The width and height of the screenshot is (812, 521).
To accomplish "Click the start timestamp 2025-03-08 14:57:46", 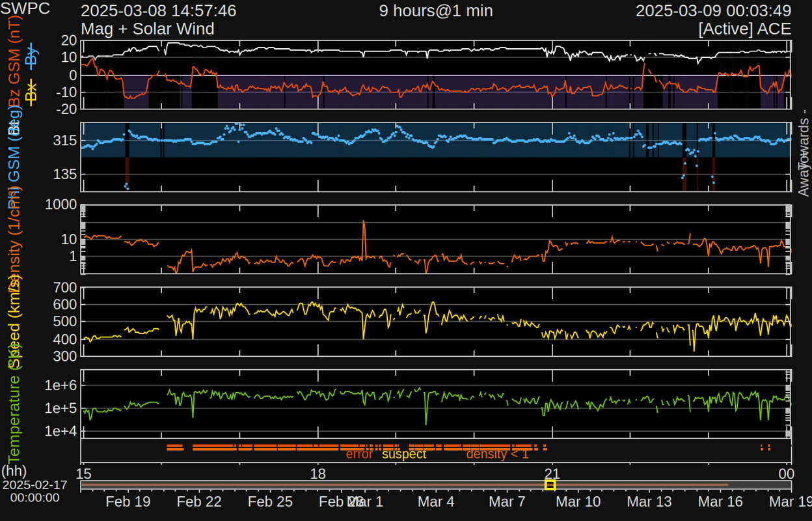I will [159, 11].
